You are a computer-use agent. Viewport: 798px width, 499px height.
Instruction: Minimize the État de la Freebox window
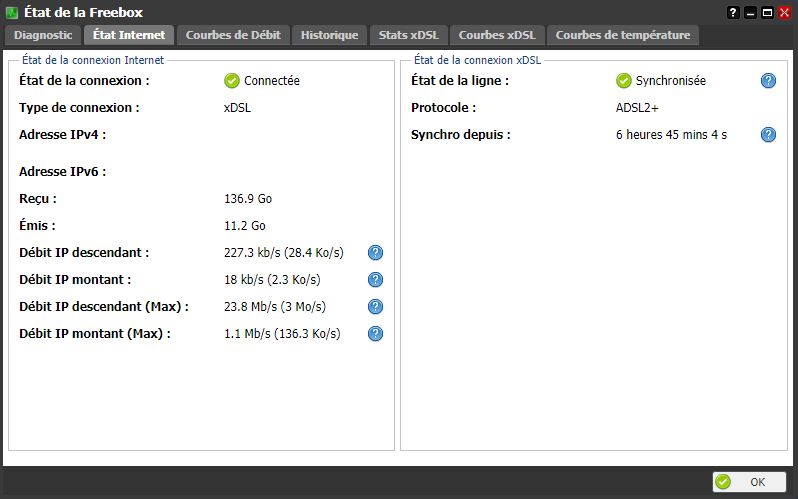(750, 12)
